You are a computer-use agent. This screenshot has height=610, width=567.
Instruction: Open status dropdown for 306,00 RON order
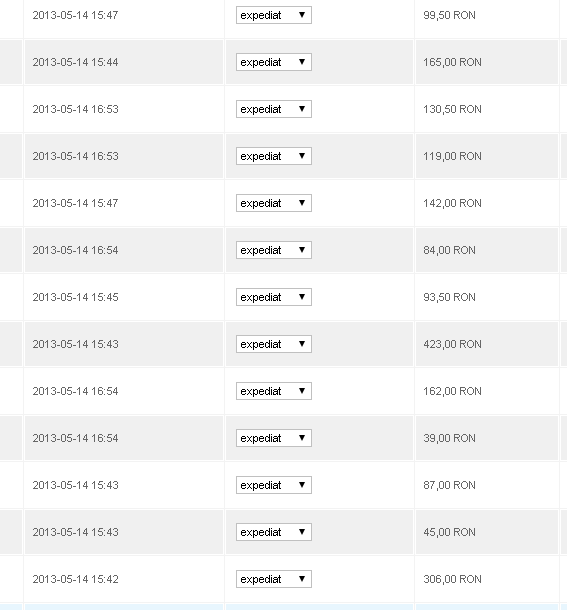pos(274,579)
